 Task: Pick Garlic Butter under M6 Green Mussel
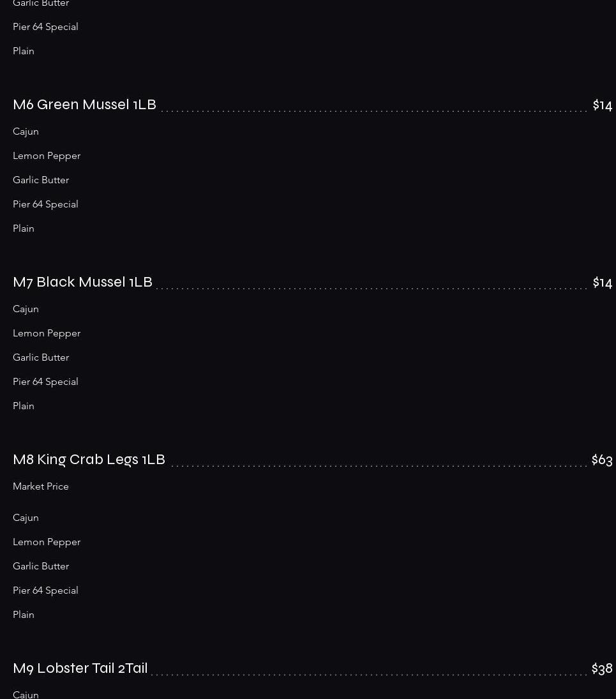coord(41,180)
